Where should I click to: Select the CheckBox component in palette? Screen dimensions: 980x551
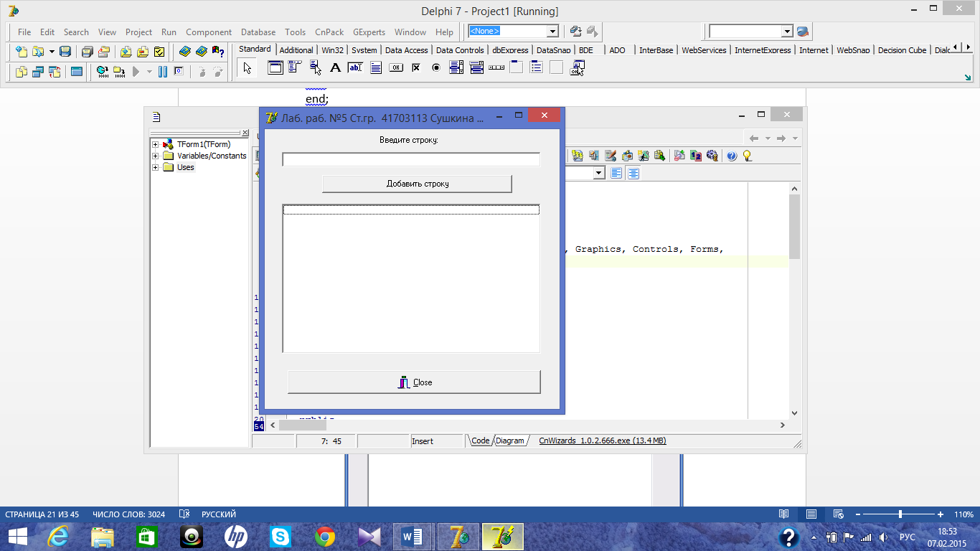point(415,68)
